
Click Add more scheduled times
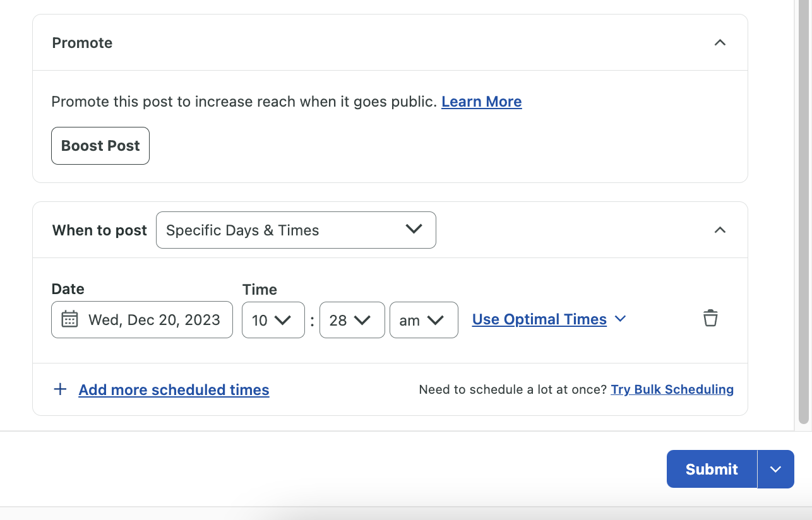point(173,389)
